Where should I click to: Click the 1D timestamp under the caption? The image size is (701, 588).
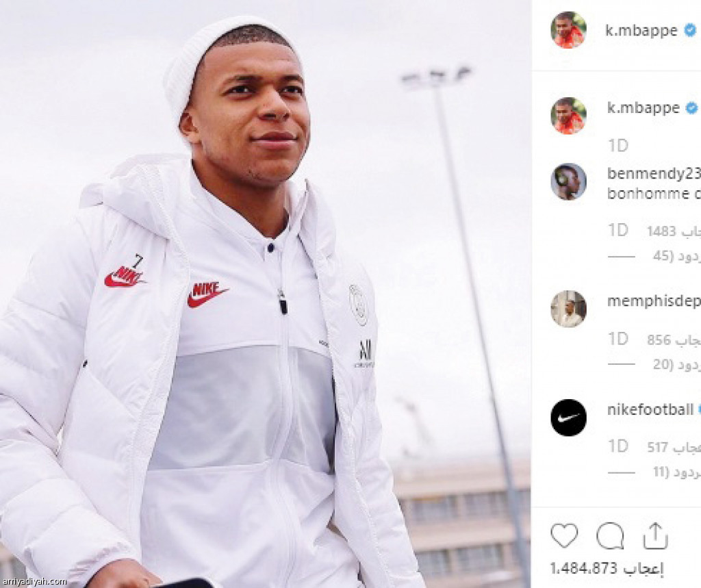coord(617,146)
